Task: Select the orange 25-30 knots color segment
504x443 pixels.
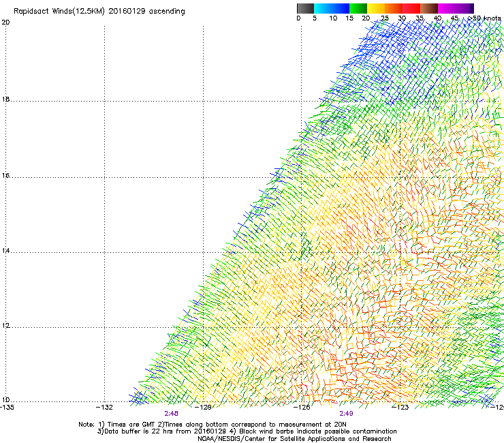Action: (x=394, y=8)
